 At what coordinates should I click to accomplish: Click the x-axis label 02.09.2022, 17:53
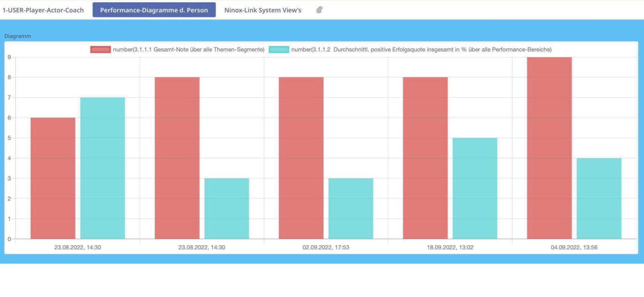pyautogui.click(x=326, y=247)
